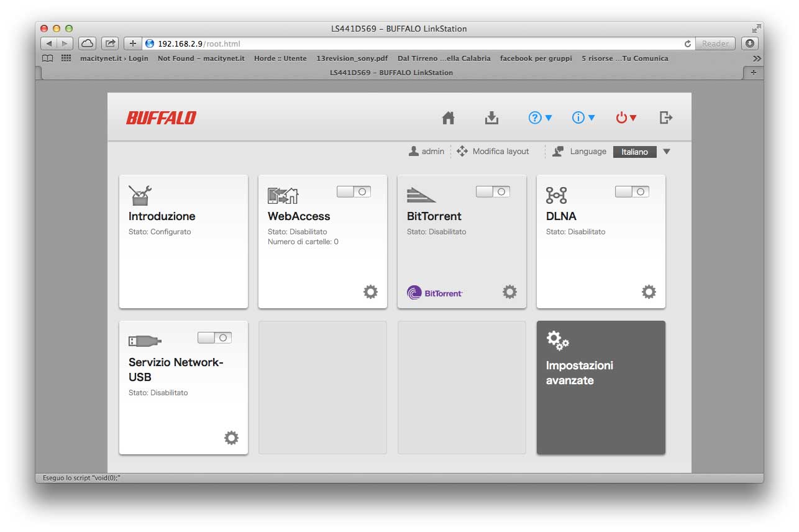Open the Horde :: Utente bookmark
Viewport: 799px width, 532px height.
(280, 58)
